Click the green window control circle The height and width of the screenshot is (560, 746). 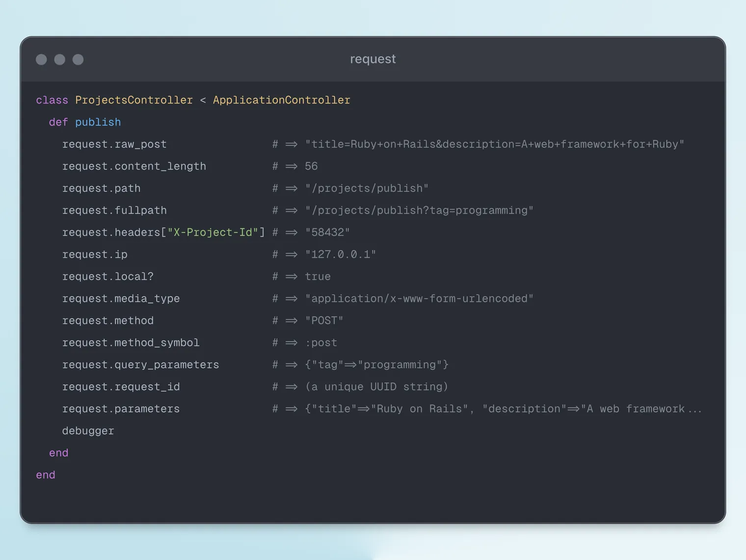pos(78,59)
